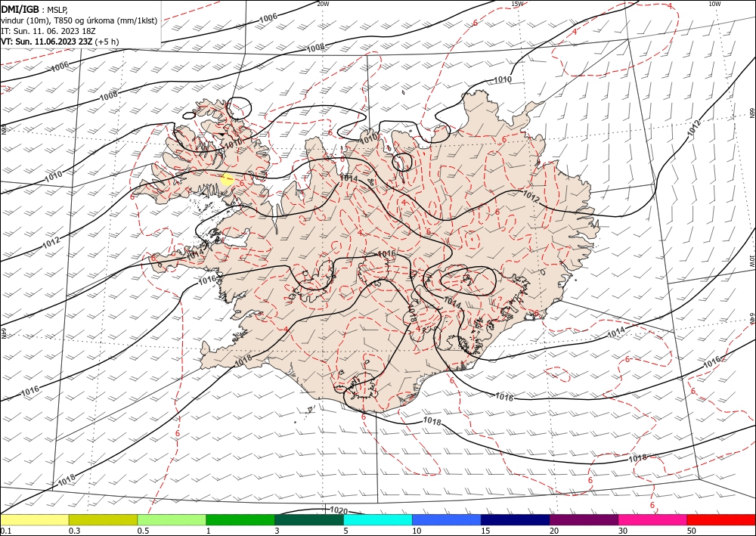Pick the blue 10–15 mm legend swatch

(447, 519)
